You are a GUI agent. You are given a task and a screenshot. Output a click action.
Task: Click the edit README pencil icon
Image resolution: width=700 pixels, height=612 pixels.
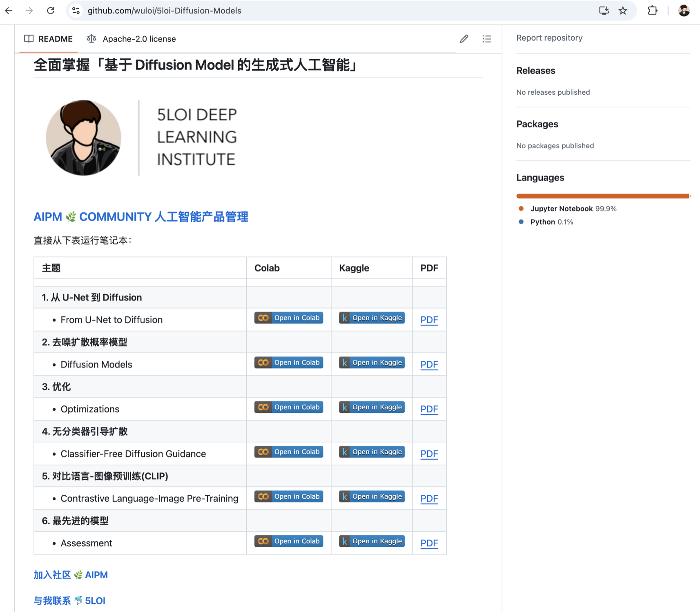[x=464, y=39]
